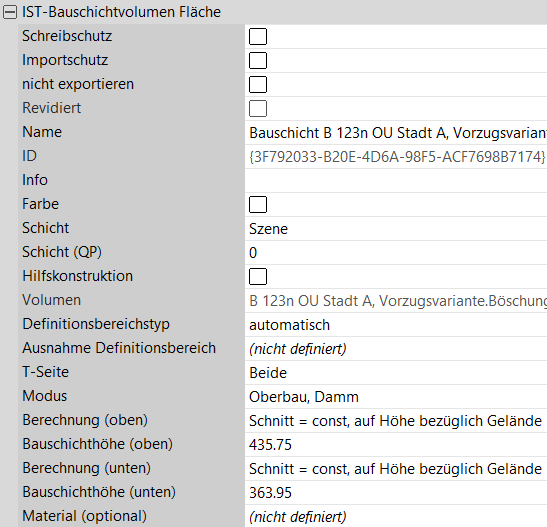This screenshot has height=527, width=547.
Task: Open the Schicht value Szene
Action: 396,229
